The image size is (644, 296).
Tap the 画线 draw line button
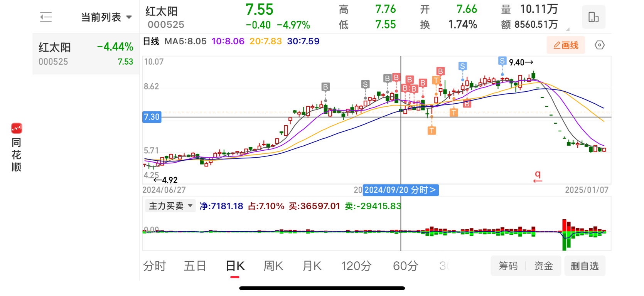tap(566, 45)
